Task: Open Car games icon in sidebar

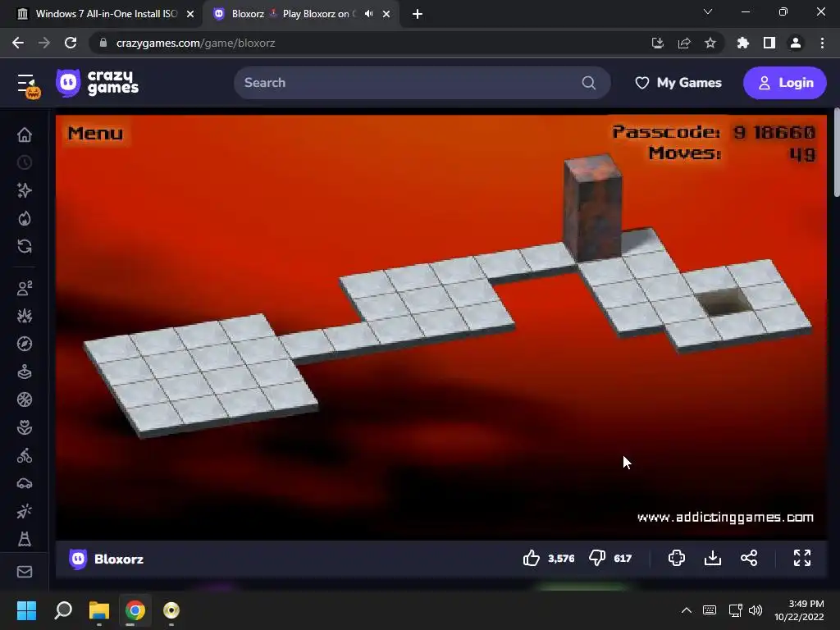Action: [25, 484]
